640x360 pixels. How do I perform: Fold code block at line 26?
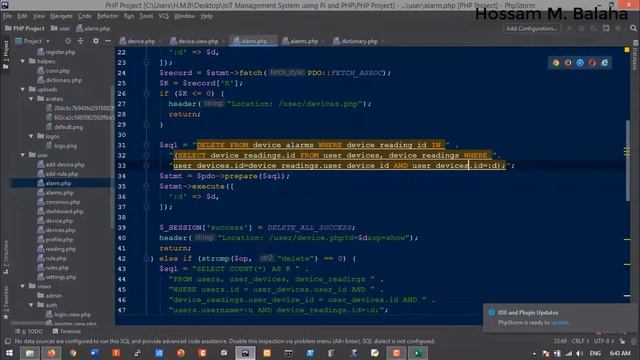[x=146, y=93]
